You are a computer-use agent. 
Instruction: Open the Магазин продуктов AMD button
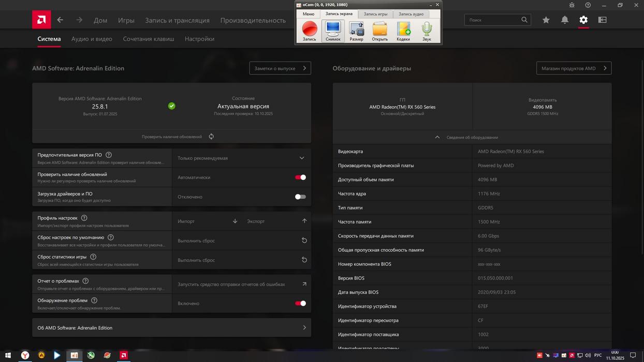pyautogui.click(x=574, y=68)
